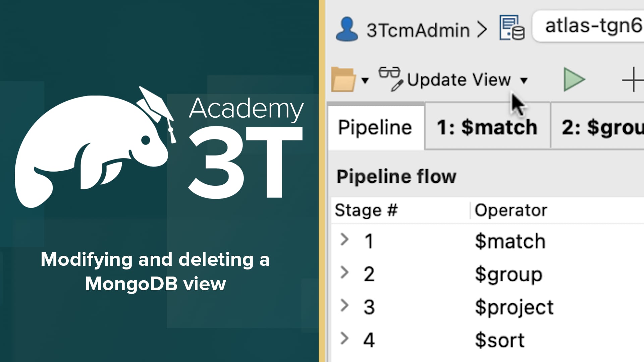Expand stage 2 $group row

click(x=344, y=272)
